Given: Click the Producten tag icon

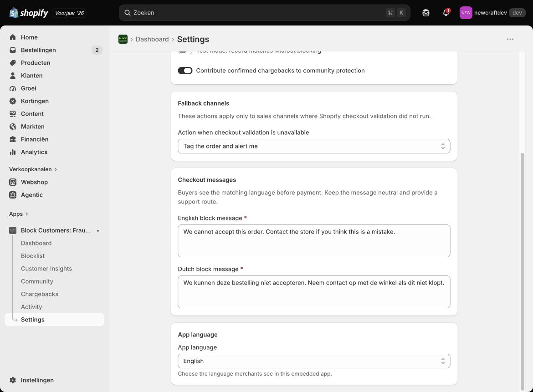Looking at the screenshot, I should (13, 63).
